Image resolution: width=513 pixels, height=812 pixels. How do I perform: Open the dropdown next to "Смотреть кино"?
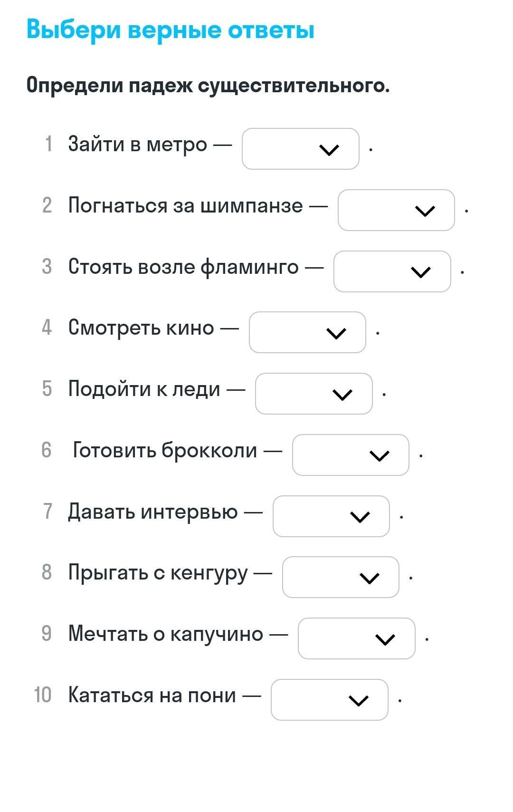point(307,332)
